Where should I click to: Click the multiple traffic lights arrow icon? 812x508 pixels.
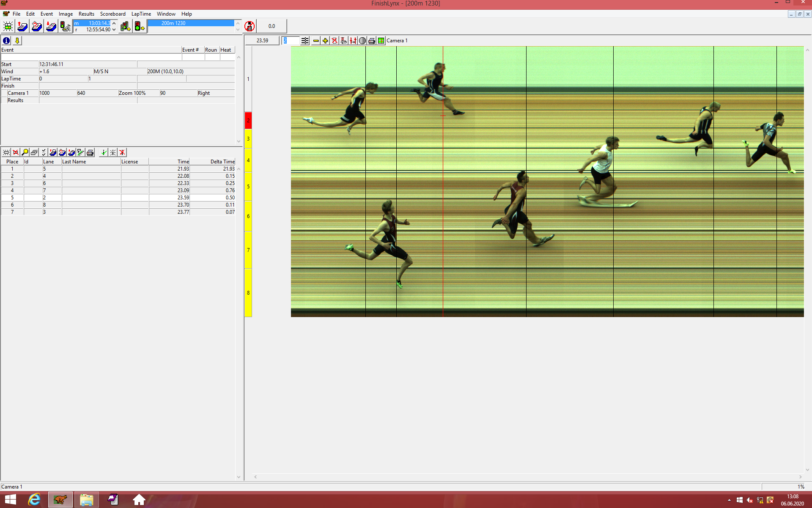click(125, 26)
